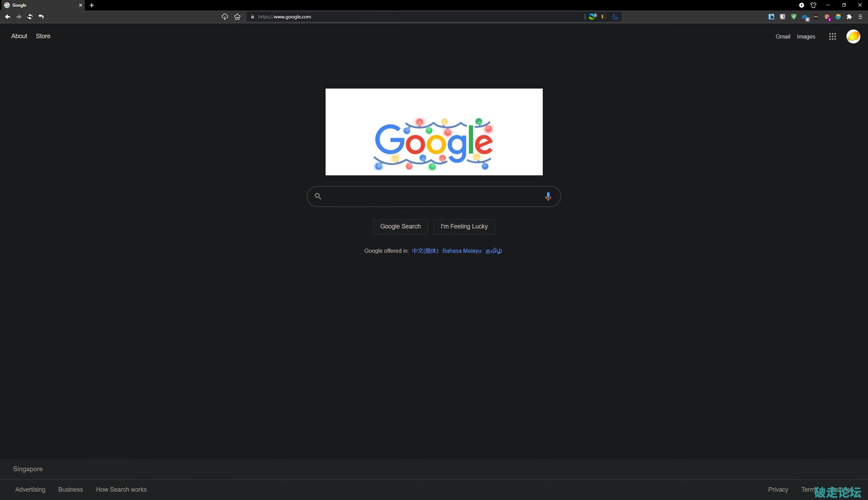This screenshot has width=868, height=500.
Task: Click the Bahasa Melayu language link
Action: pyautogui.click(x=461, y=251)
